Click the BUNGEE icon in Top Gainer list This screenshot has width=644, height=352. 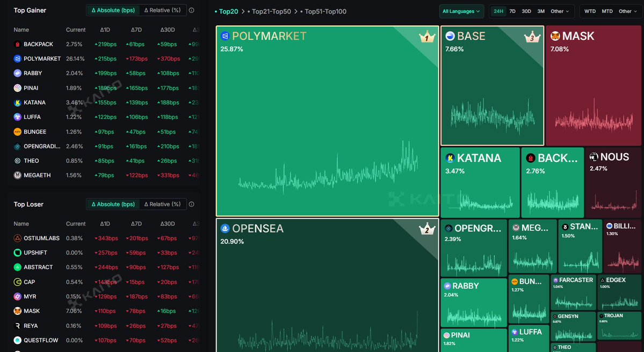17,132
